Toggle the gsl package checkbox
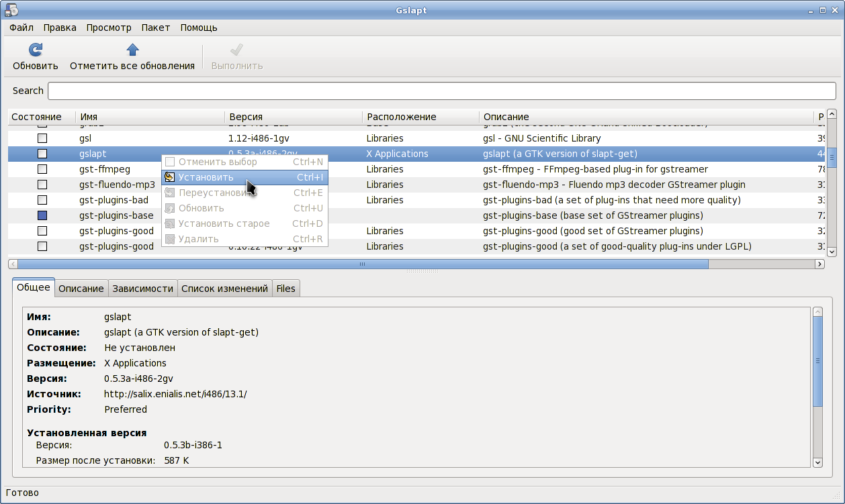Viewport: 845px width, 504px height. (x=42, y=138)
